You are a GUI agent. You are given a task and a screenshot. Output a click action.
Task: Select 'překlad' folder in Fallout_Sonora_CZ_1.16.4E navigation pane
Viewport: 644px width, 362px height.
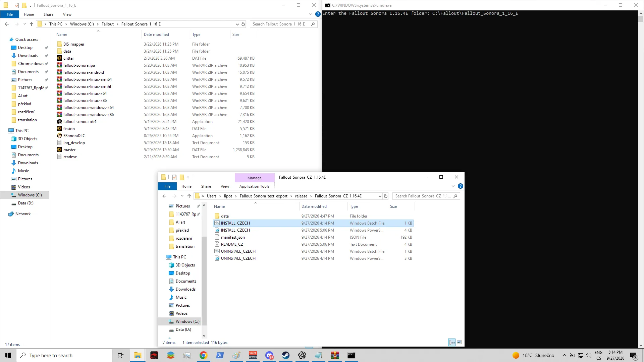click(x=182, y=230)
